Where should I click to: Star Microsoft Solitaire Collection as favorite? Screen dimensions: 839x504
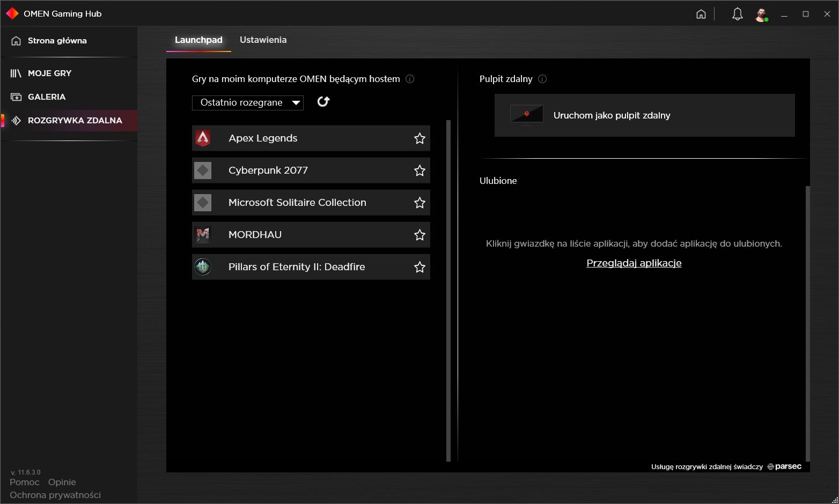[420, 203]
